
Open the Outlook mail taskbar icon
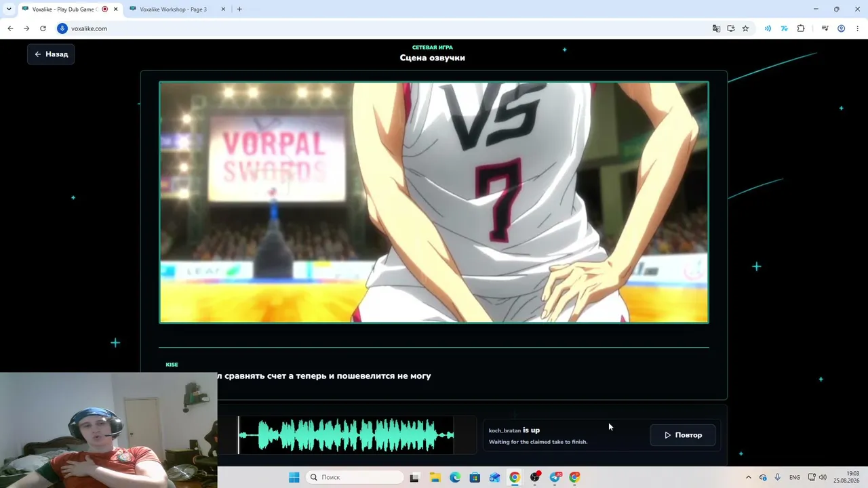pos(495,477)
